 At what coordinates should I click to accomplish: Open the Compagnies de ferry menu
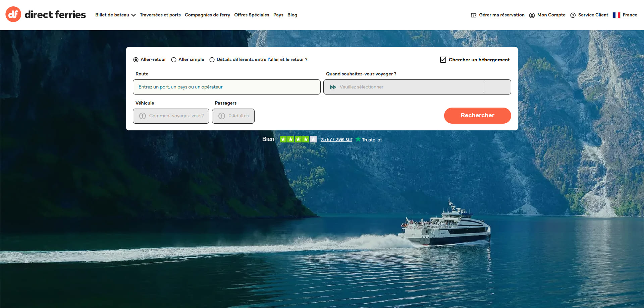pos(207,15)
